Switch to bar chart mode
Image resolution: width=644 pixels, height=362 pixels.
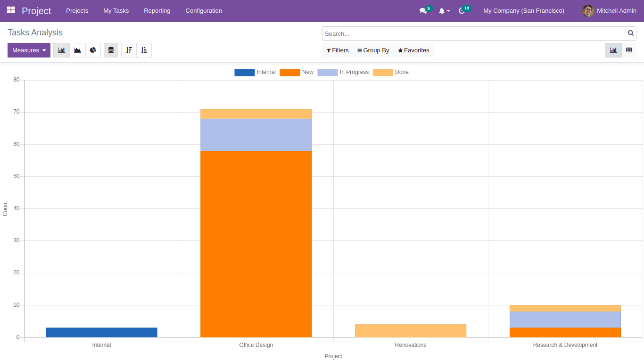click(x=61, y=50)
